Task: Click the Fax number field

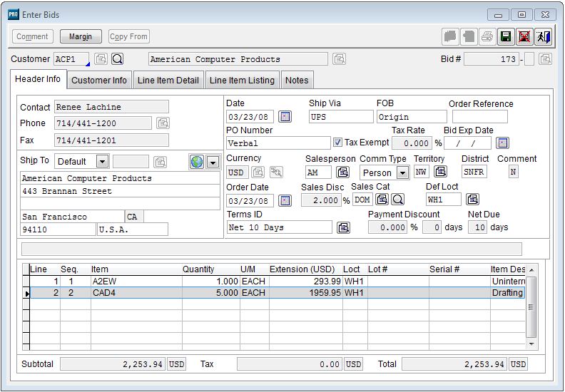Action: point(112,140)
